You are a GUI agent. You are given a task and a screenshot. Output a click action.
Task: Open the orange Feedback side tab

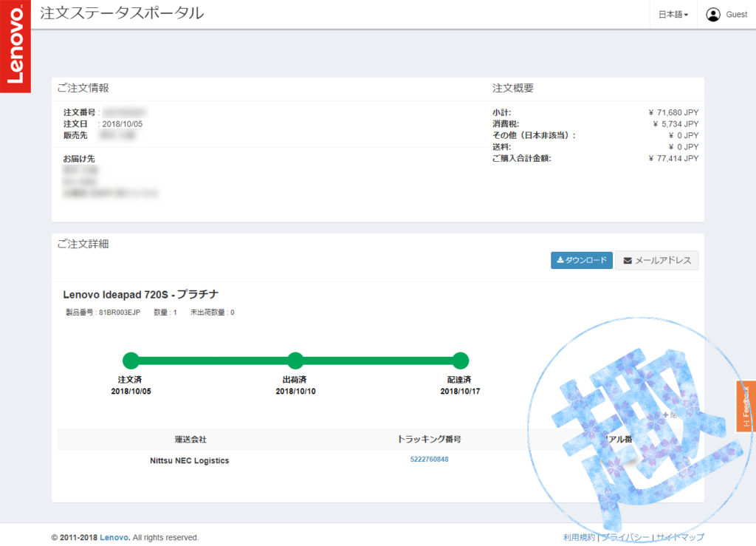pyautogui.click(x=746, y=406)
